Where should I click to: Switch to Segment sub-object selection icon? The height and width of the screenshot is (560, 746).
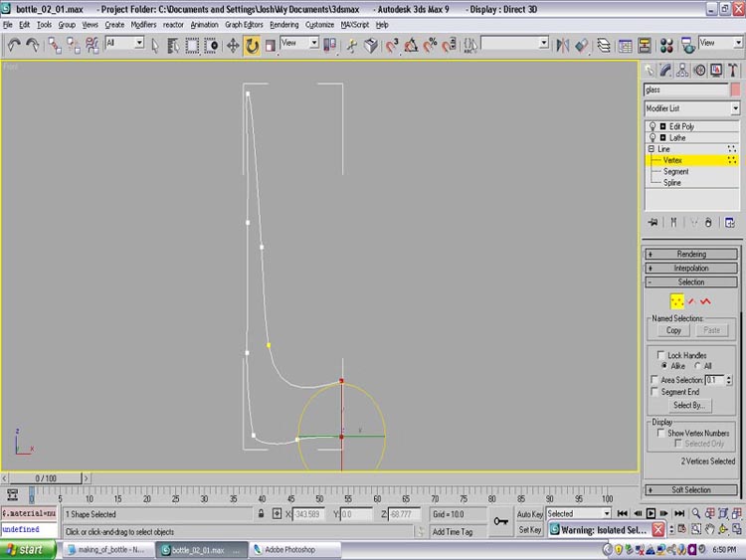[x=691, y=301]
